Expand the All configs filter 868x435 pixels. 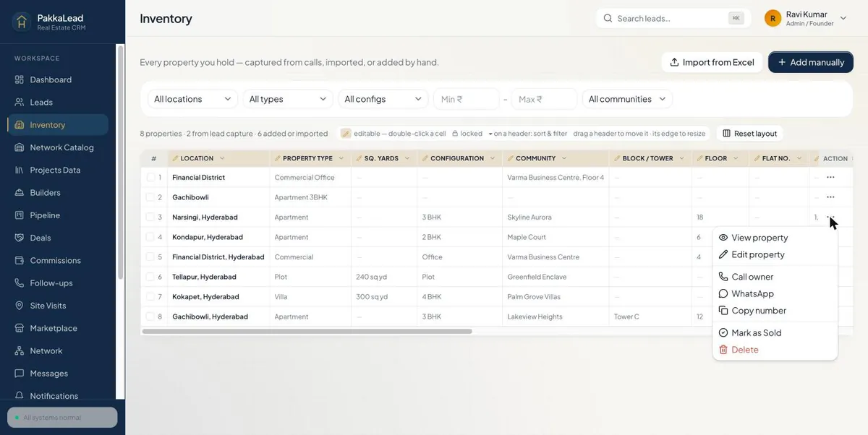383,99
